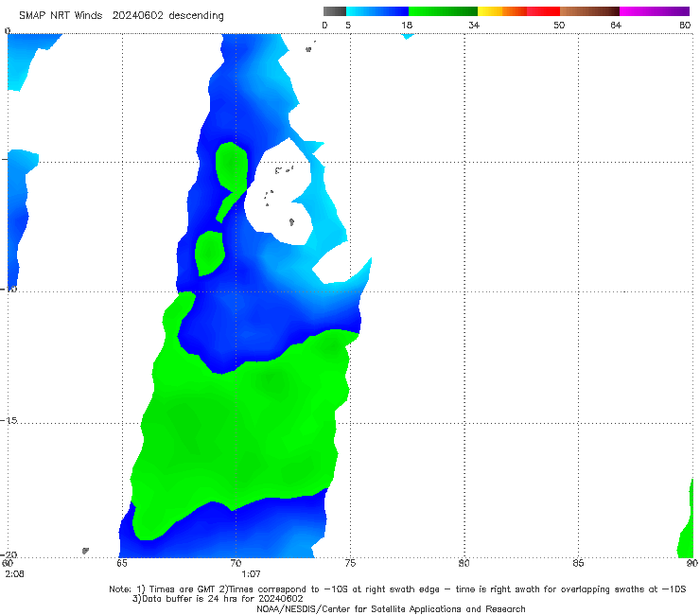The image size is (700, 615).
Task: Click the color bar label '18'
Action: coord(407,25)
